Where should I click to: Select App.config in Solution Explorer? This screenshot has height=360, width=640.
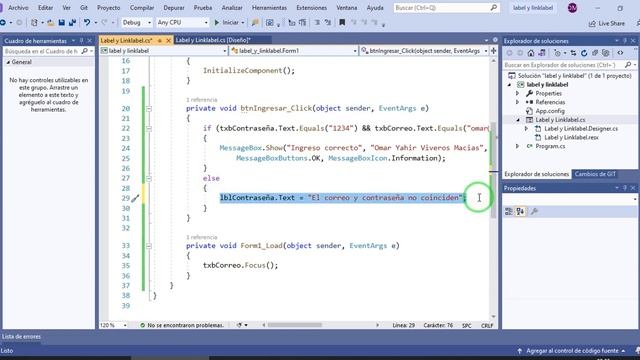(550, 111)
